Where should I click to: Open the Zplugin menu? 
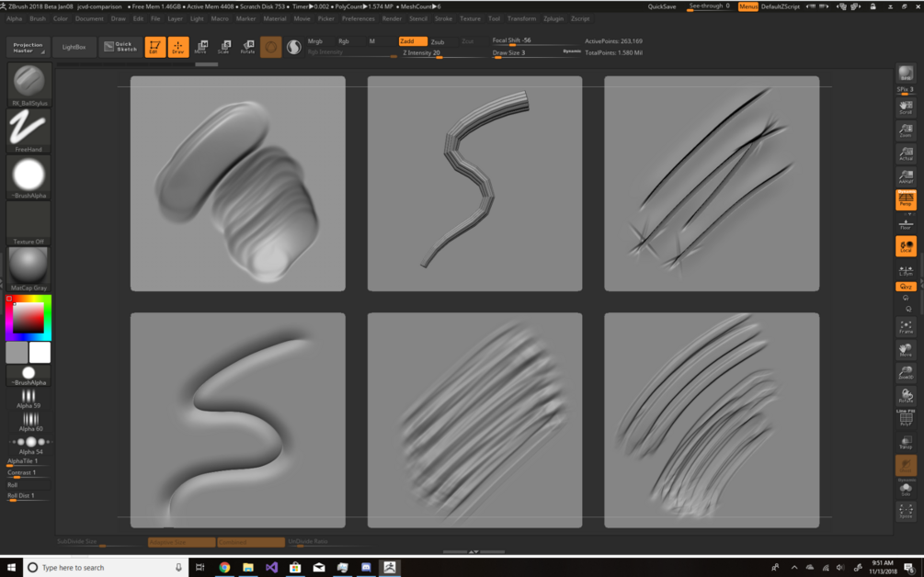pyautogui.click(x=553, y=19)
